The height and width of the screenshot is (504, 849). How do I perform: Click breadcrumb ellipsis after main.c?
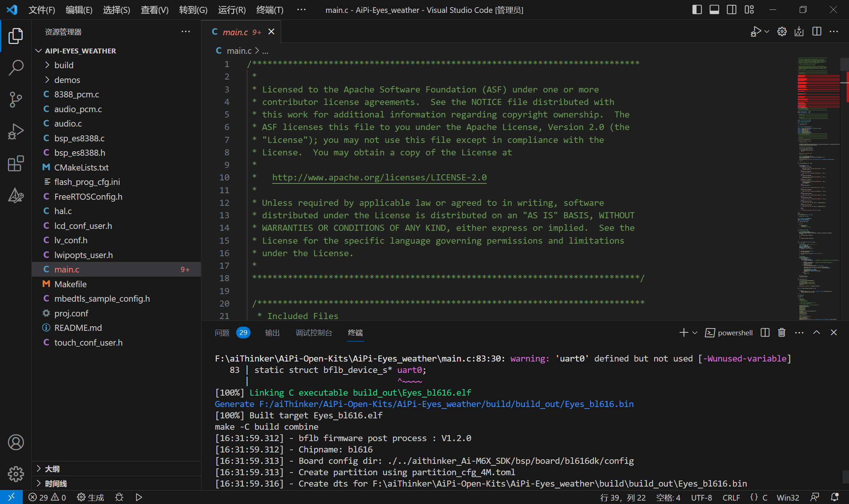(265, 51)
